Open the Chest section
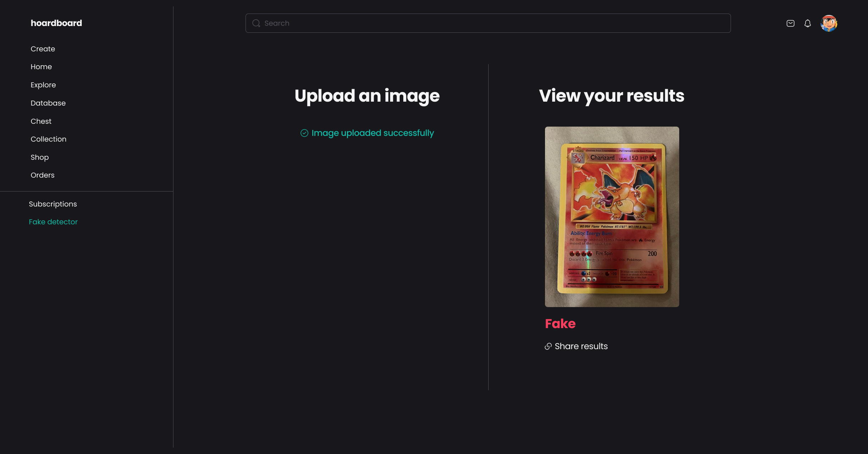Screen dimensions: 868x454 click(x=41, y=121)
